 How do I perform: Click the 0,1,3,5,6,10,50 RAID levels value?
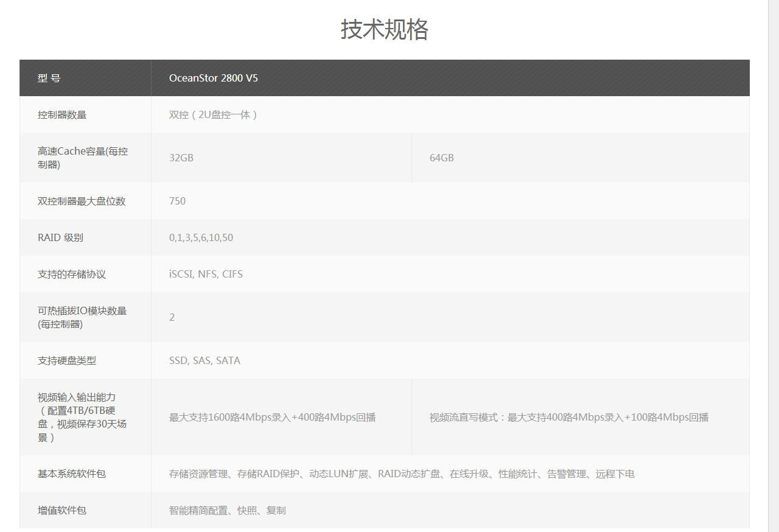pyautogui.click(x=201, y=237)
